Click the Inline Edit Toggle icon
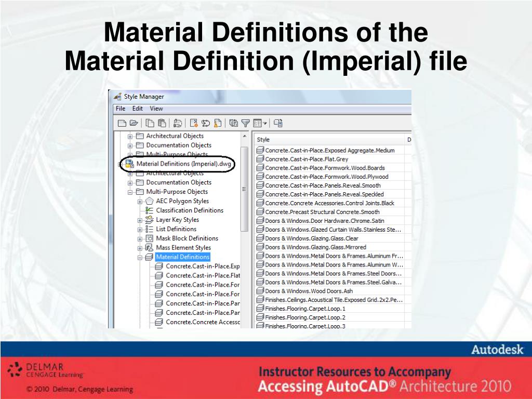532x399 pixels. [278, 123]
